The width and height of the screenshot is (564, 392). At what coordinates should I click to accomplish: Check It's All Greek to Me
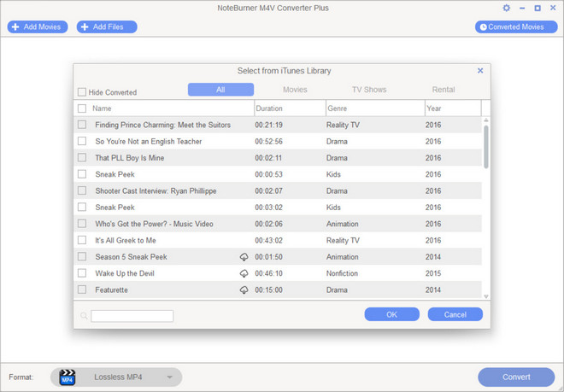[x=82, y=240]
